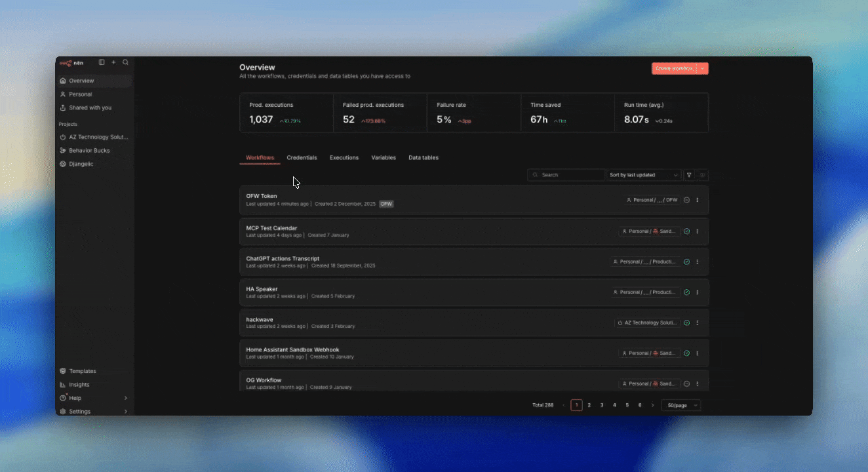The width and height of the screenshot is (868, 472).
Task: Switch to the Credentials tab
Action: 302,158
